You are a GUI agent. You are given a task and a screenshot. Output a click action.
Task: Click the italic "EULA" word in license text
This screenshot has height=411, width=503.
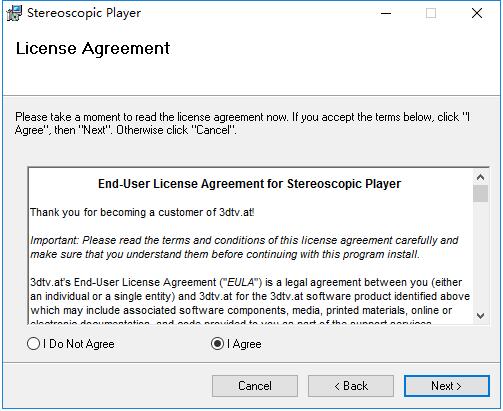click(240, 282)
